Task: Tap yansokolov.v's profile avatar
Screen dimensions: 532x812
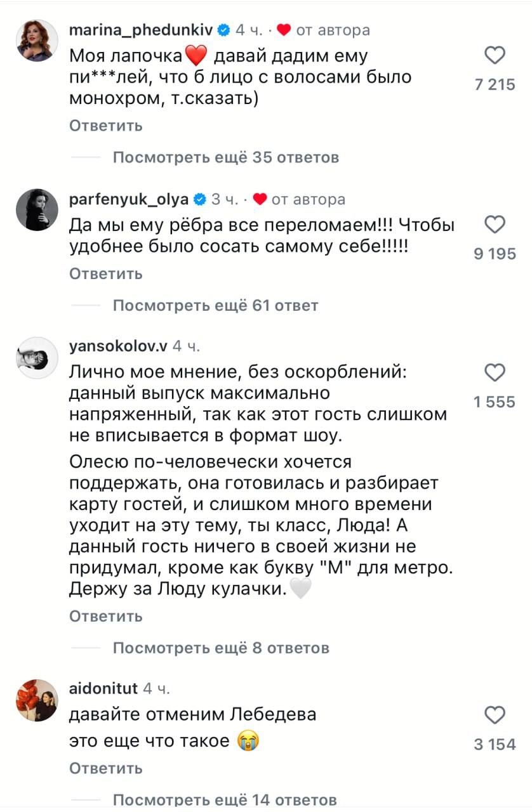Action: pyautogui.click(x=37, y=358)
